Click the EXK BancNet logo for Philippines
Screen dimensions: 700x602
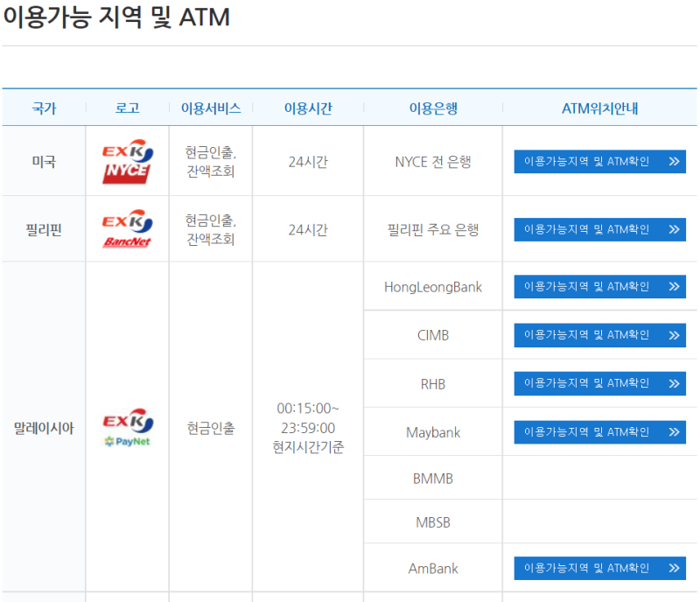coord(126,228)
